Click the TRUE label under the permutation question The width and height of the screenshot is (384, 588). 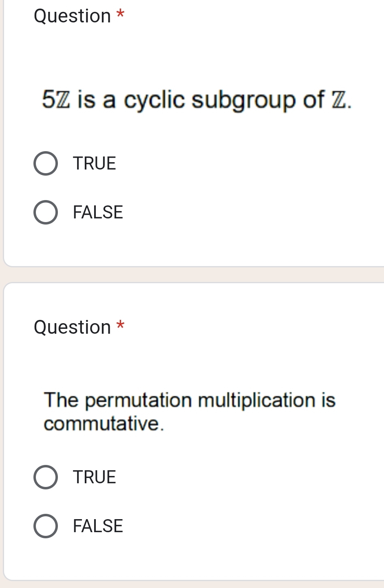tap(95, 477)
